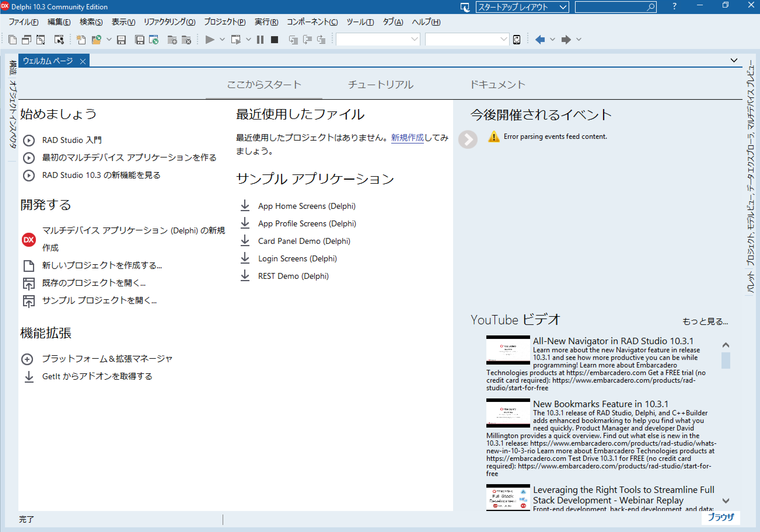The height and width of the screenshot is (532, 760).
Task: Open the New Bookmarks Feature video thumbnail
Action: [508, 413]
